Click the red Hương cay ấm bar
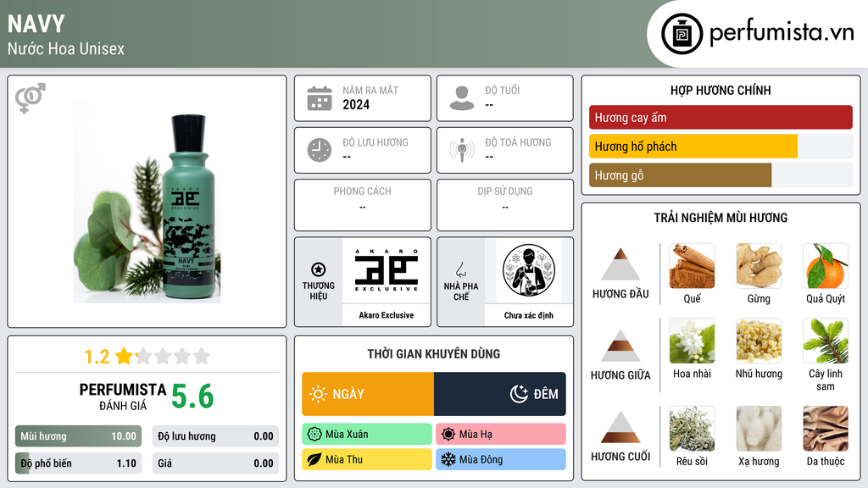868x488 pixels. (x=721, y=117)
